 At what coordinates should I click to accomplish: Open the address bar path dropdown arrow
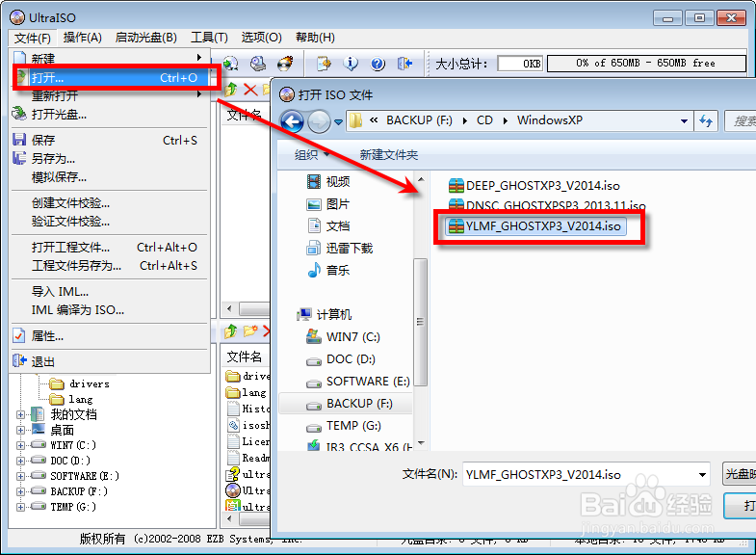pos(684,121)
